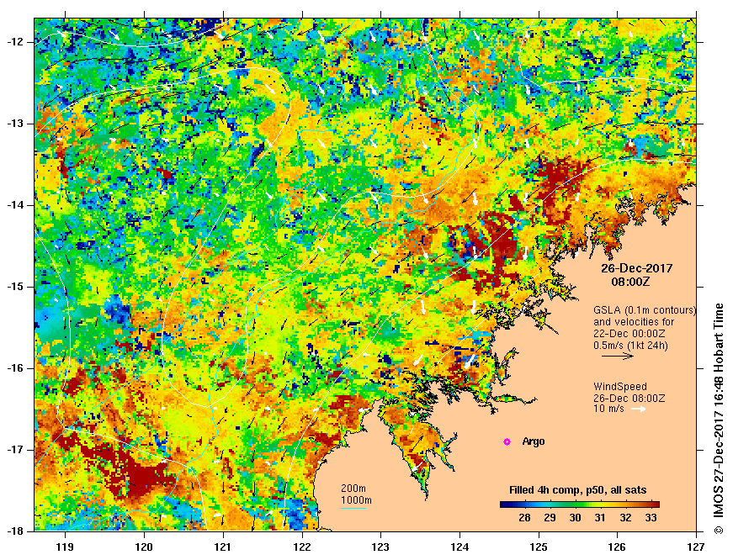
Task: Click the 30 color scale value
Action: (575, 517)
